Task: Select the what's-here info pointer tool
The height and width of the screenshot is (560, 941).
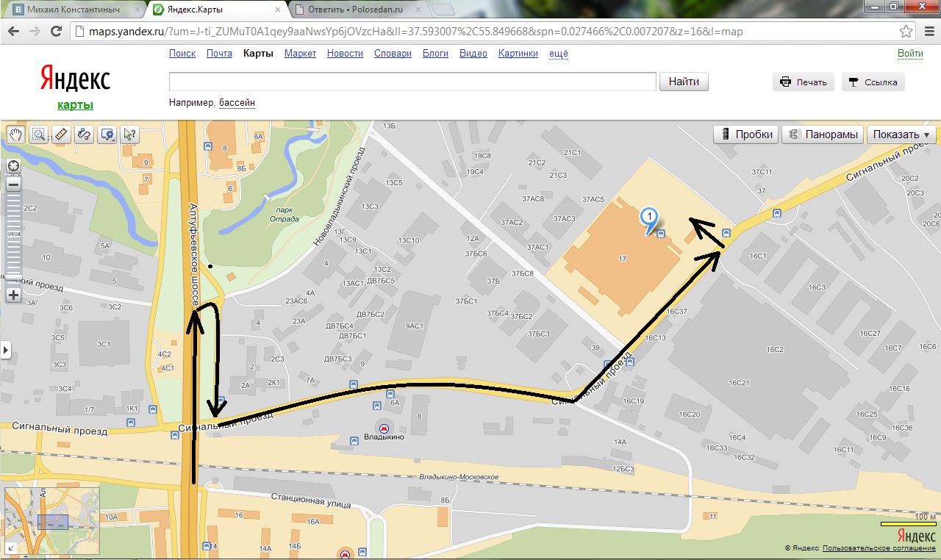Action: (130, 134)
